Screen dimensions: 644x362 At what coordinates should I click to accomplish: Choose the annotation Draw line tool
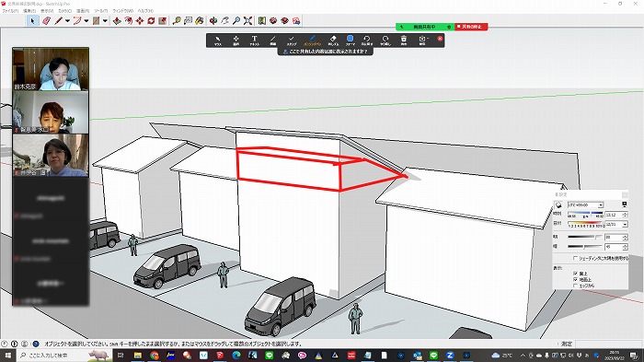pyautogui.click(x=272, y=41)
